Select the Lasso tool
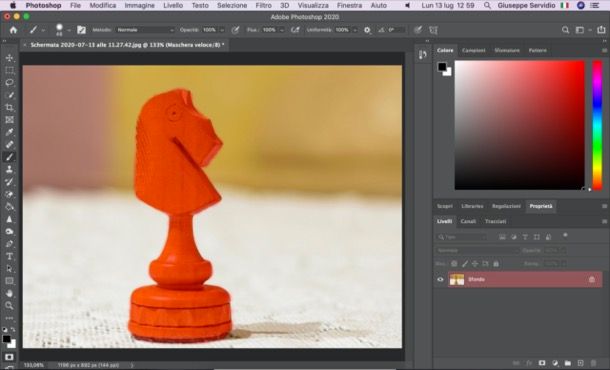The width and height of the screenshot is (610, 370). click(x=9, y=83)
